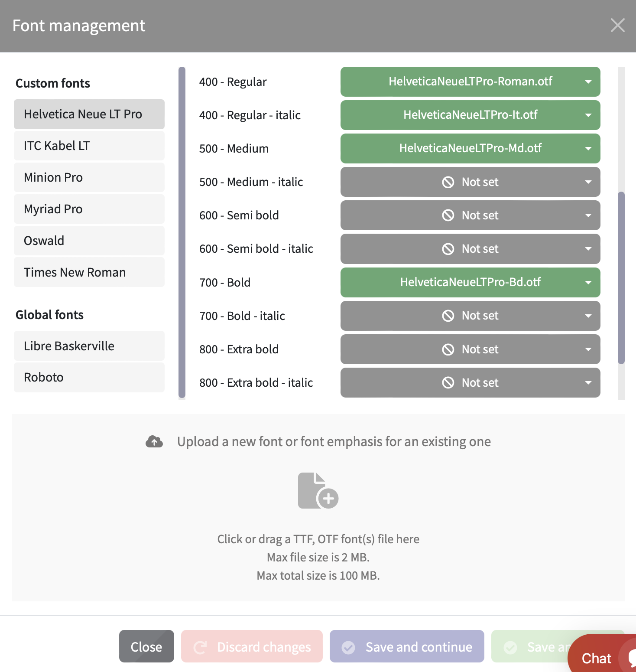This screenshot has width=636, height=672.
Task: Choose Roboto from global fonts
Action: (x=89, y=377)
